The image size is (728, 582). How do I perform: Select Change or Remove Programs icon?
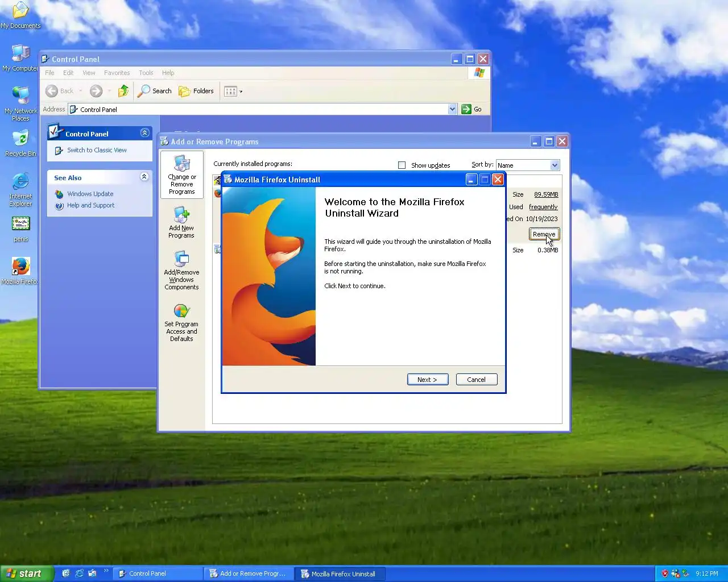tap(182, 174)
